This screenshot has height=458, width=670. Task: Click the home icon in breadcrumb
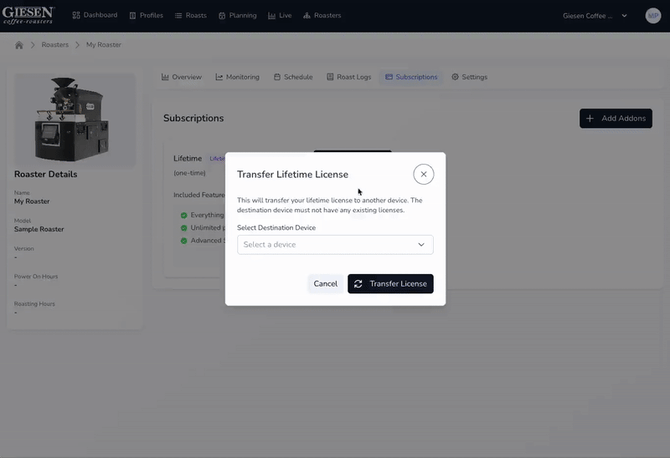19,45
